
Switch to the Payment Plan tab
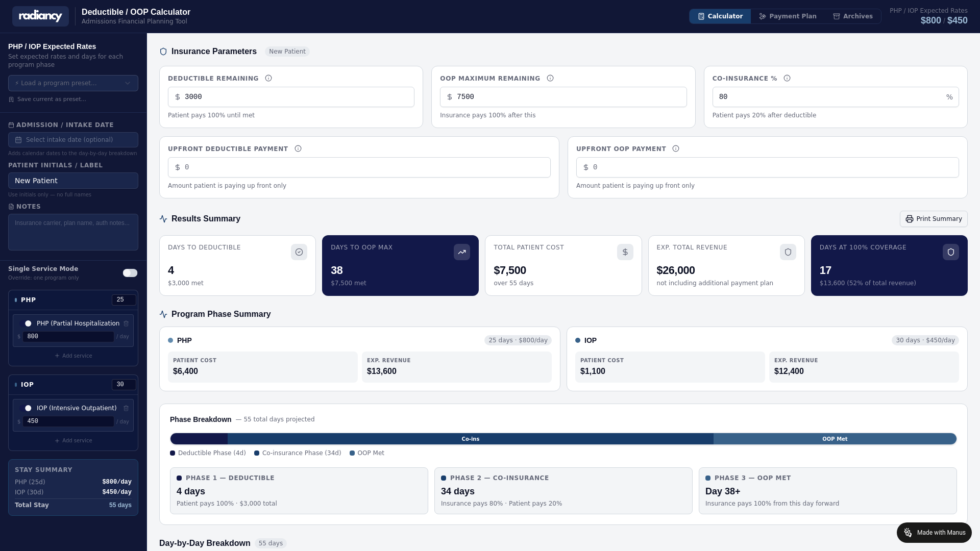pyautogui.click(x=788, y=16)
